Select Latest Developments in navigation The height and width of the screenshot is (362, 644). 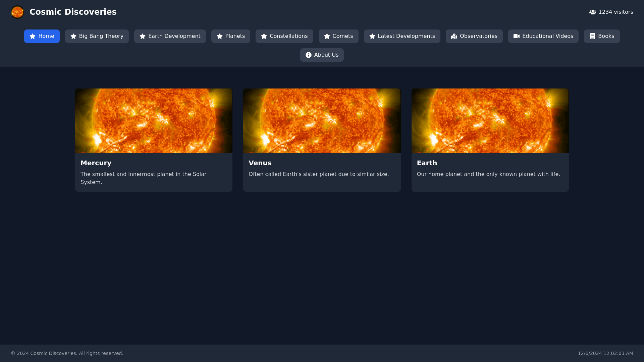(402, 36)
